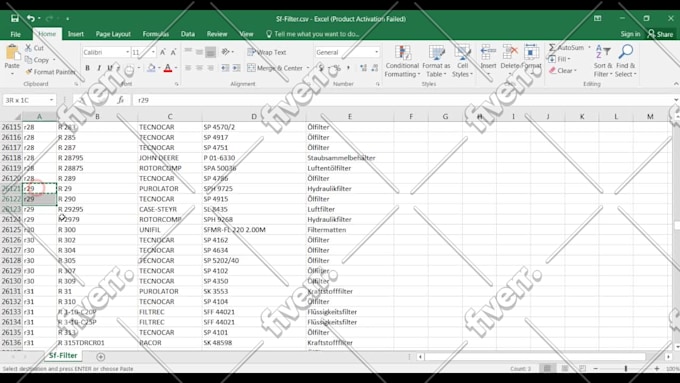
Task: Apply the red font color
Action: (x=168, y=68)
